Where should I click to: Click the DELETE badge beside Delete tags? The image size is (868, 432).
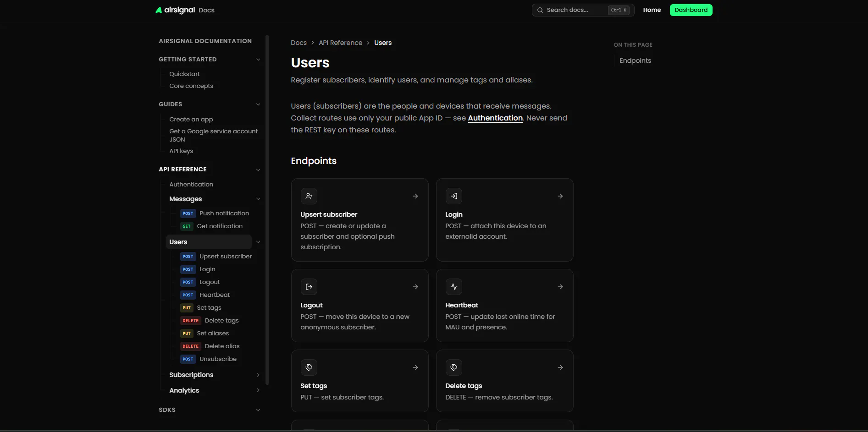[x=191, y=321]
